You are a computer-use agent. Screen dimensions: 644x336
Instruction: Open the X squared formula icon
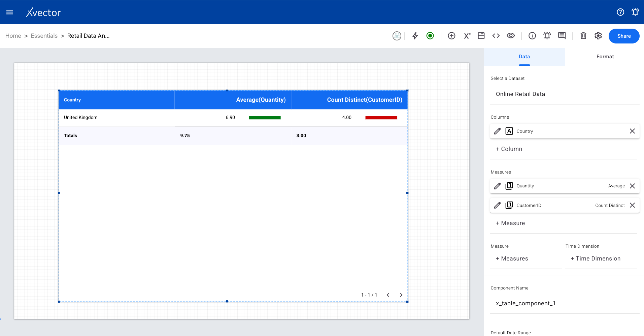(467, 36)
